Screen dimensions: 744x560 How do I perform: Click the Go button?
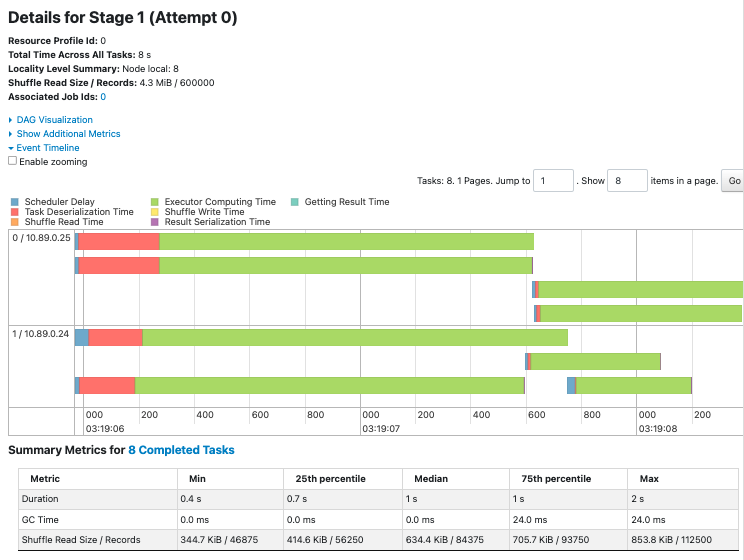click(x=734, y=181)
